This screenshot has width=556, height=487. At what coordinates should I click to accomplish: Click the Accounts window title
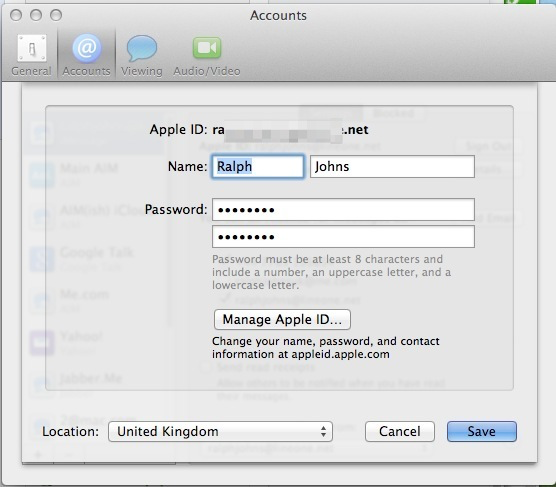click(x=278, y=16)
